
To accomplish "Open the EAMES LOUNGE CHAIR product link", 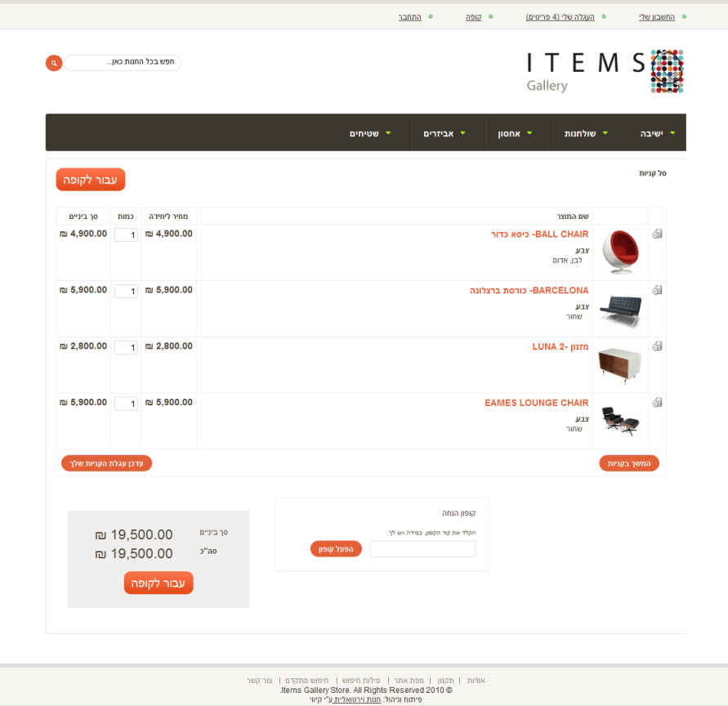I will pos(536,403).
